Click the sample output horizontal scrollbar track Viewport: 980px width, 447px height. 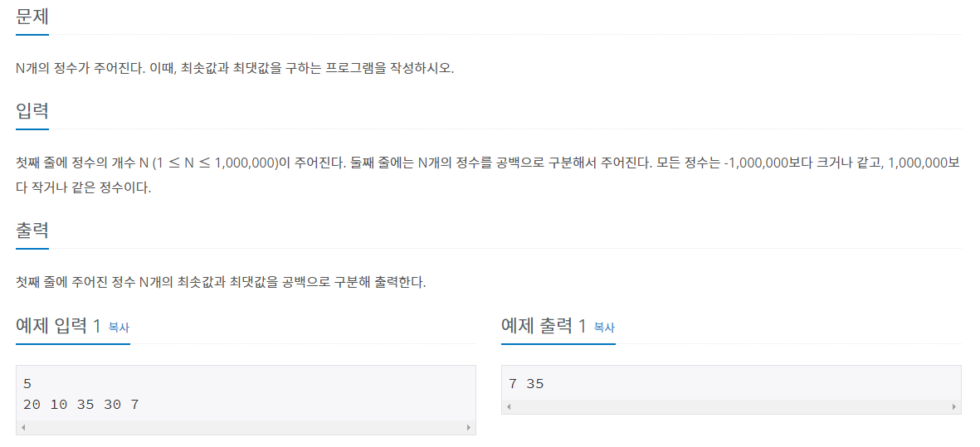(x=731, y=407)
